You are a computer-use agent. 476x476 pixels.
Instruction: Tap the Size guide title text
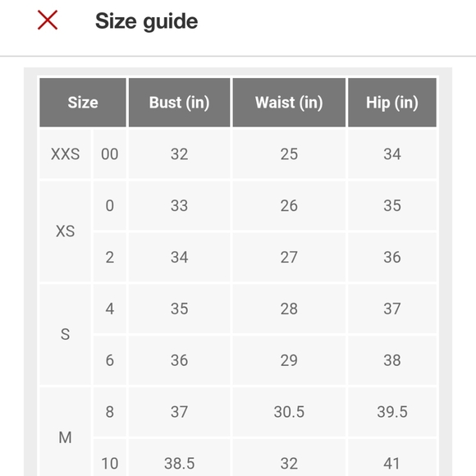[146, 21]
